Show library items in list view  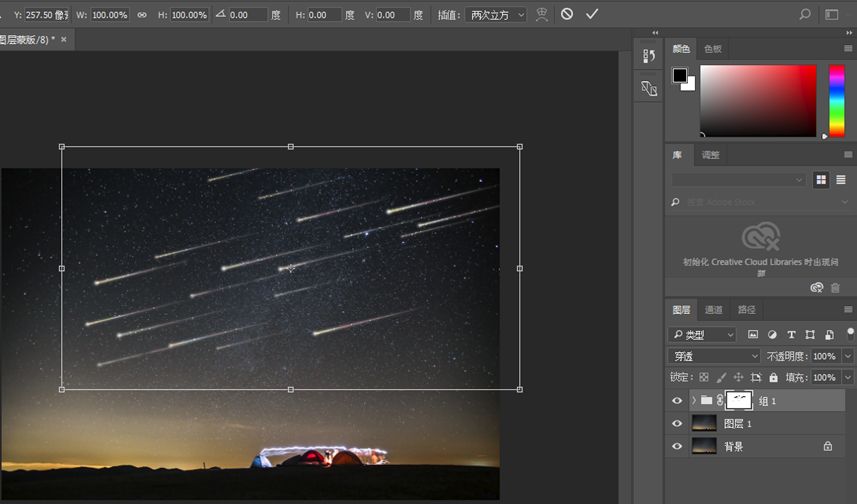pos(841,180)
